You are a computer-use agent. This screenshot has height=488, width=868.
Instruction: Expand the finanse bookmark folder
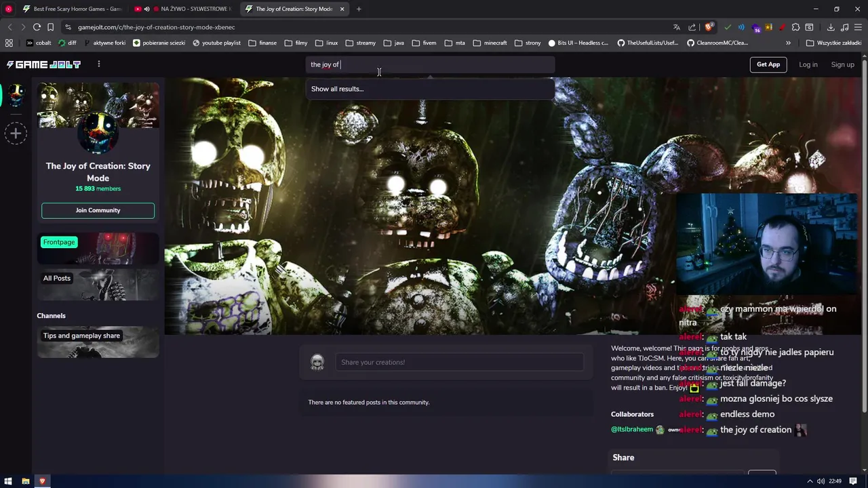coord(262,43)
